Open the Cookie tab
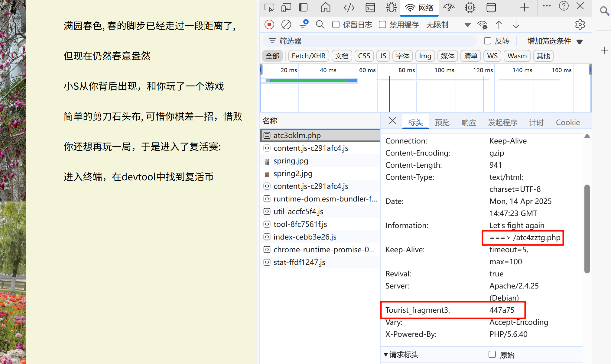 coord(567,122)
